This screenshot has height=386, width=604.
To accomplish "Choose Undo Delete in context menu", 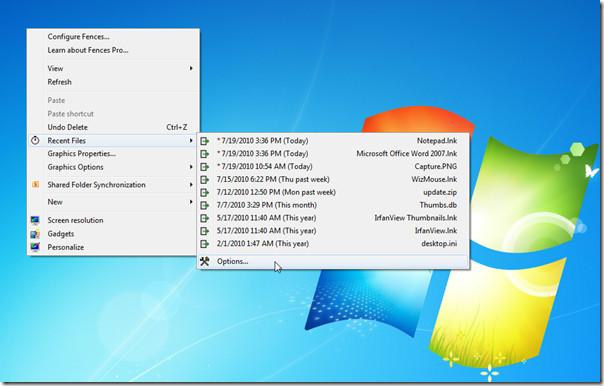I will coord(113,127).
